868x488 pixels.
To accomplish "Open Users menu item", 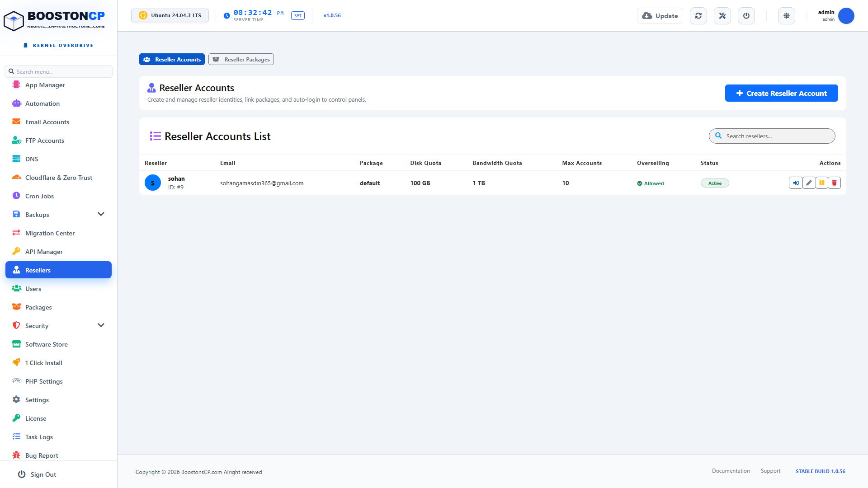I will (58, 289).
